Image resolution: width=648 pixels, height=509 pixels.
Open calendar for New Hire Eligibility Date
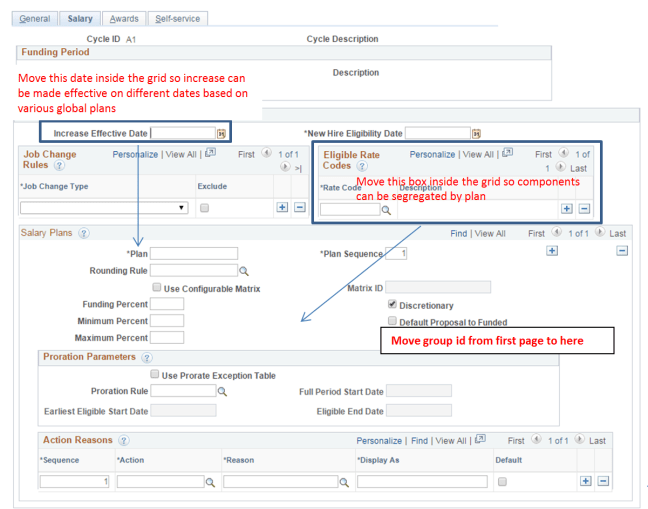[x=476, y=133]
